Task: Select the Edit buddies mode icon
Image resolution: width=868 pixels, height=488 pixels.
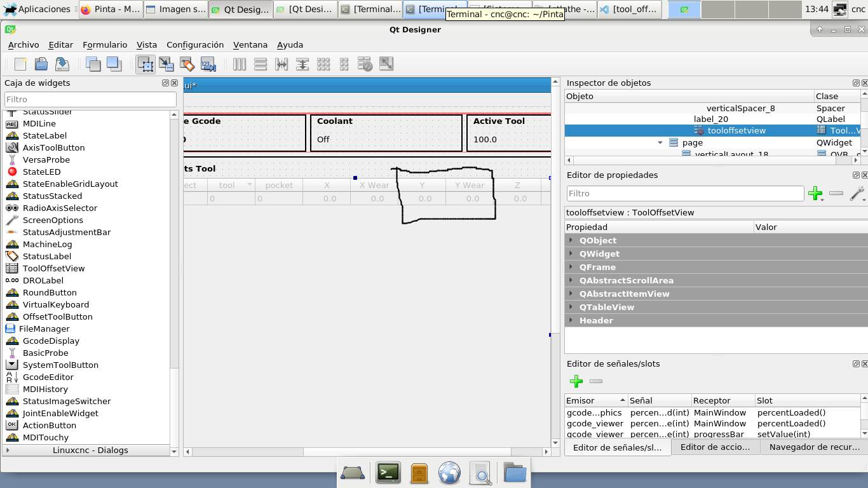Action: click(187, 64)
